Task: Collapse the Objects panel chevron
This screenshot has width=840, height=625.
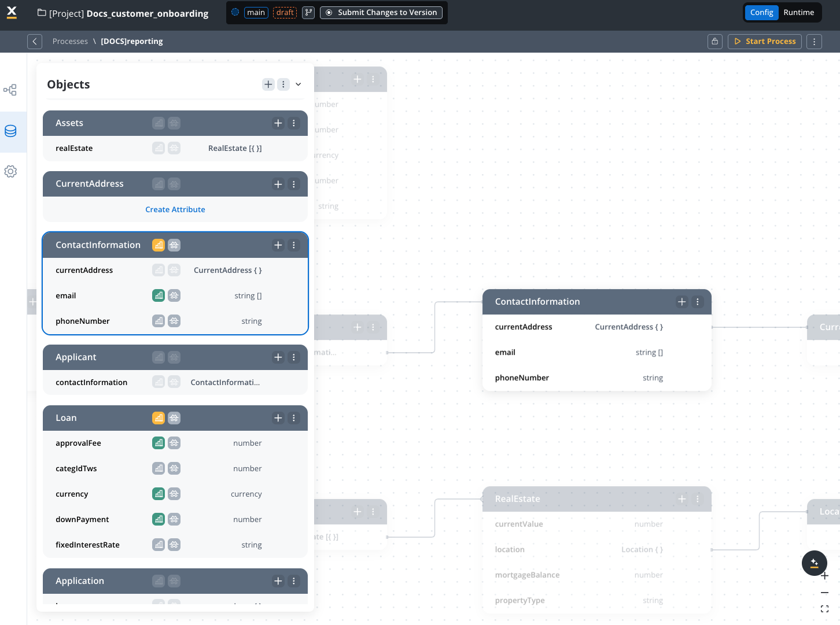Action: click(299, 84)
